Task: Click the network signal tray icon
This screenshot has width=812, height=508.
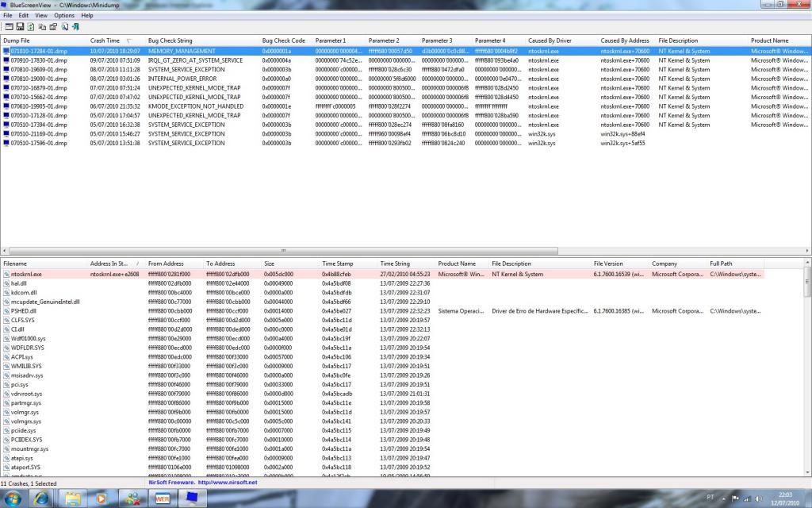Action: pos(749,498)
